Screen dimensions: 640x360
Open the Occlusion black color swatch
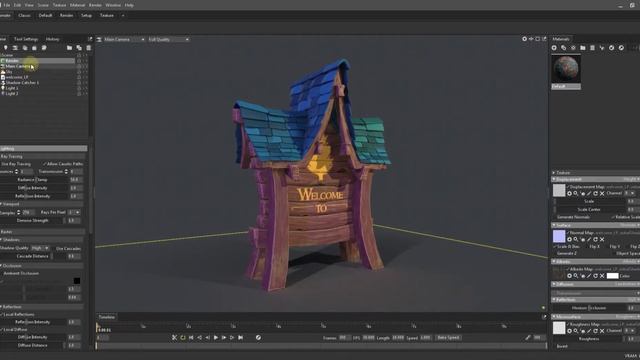77,280
